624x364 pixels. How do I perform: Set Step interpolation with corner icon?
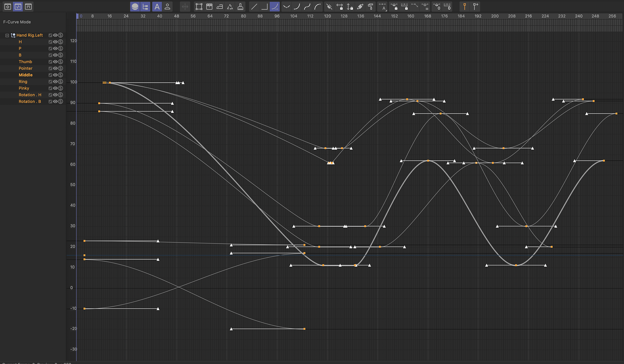(x=265, y=6)
